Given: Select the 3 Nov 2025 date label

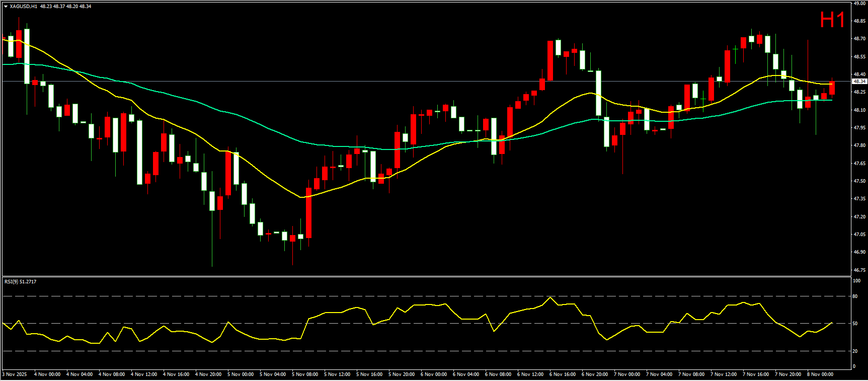Looking at the screenshot, I should [15, 374].
